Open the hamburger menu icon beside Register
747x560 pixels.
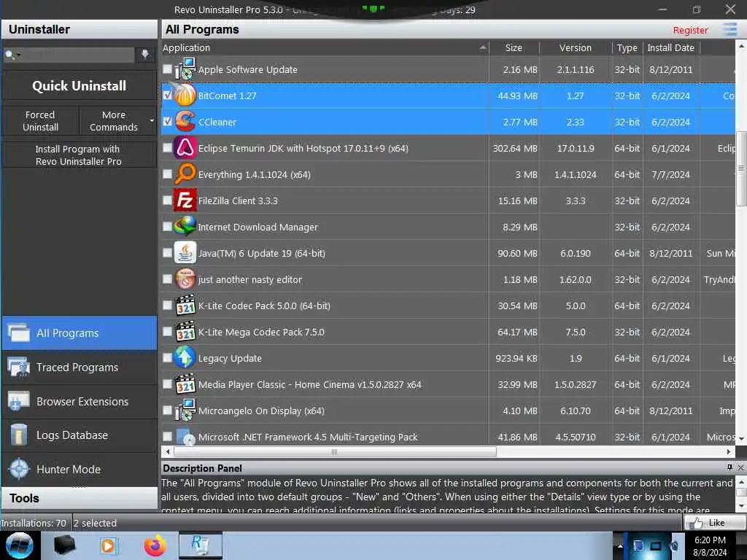coord(729,29)
